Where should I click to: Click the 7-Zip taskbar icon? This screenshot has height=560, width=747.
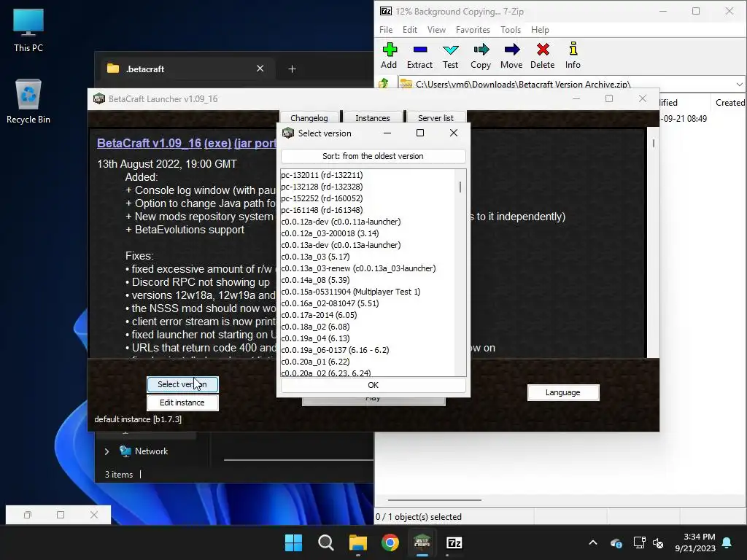coord(454,542)
